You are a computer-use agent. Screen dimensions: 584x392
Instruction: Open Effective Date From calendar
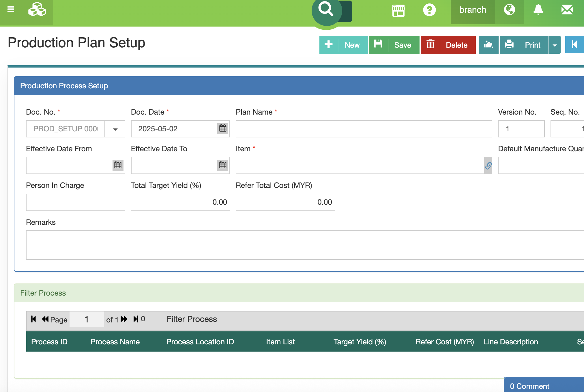(118, 165)
